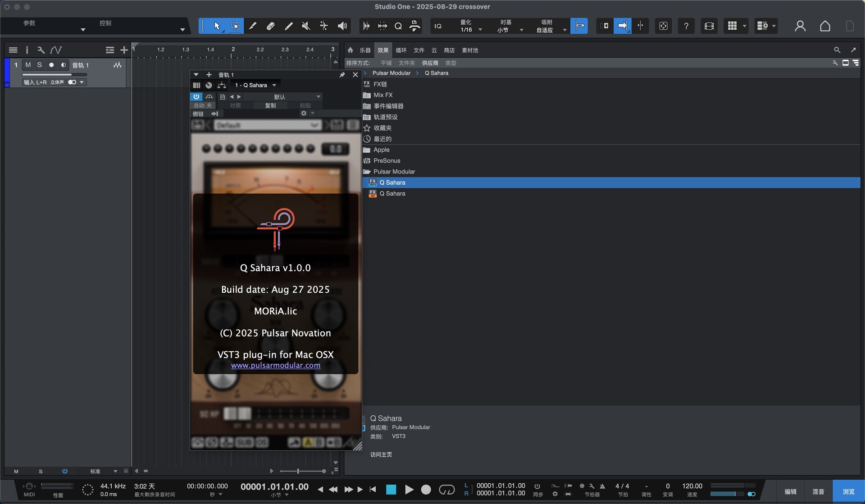Viewport: 865px width, 504px height.
Task: Detach the browser panel arrow icon
Action: [853, 50]
